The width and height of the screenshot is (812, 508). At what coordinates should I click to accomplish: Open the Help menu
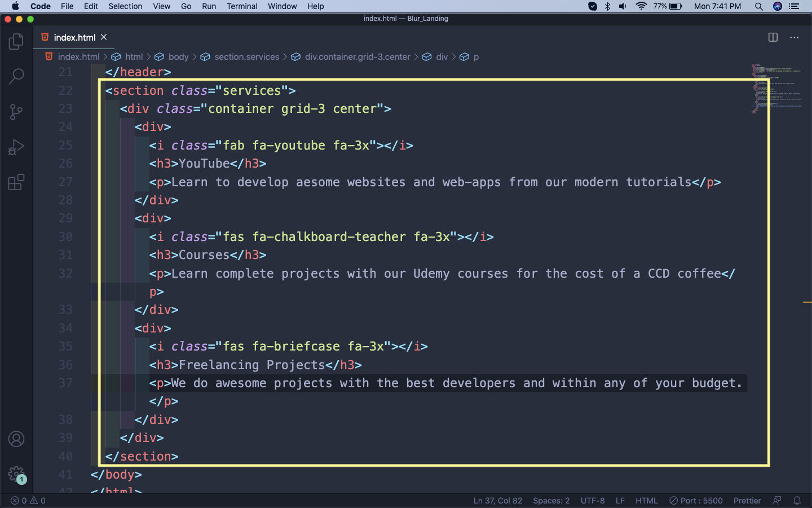click(x=315, y=6)
